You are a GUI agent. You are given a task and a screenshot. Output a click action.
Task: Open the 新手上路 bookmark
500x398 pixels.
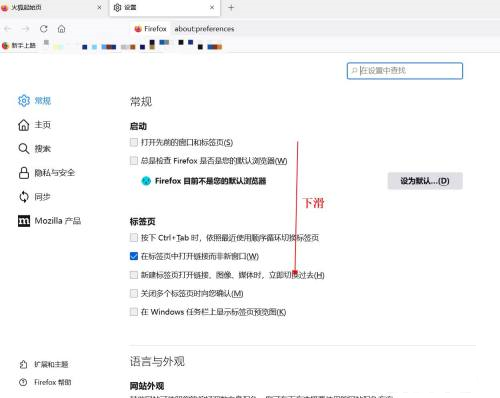tap(19, 45)
